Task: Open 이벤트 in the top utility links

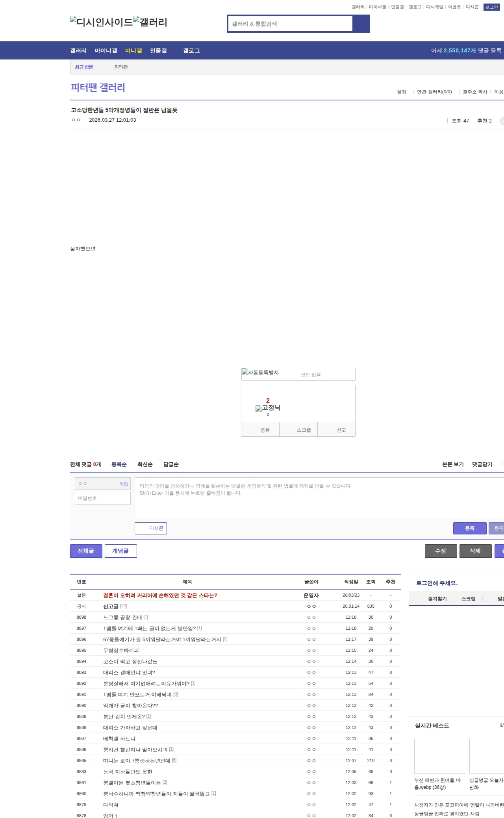Action: [x=454, y=7]
